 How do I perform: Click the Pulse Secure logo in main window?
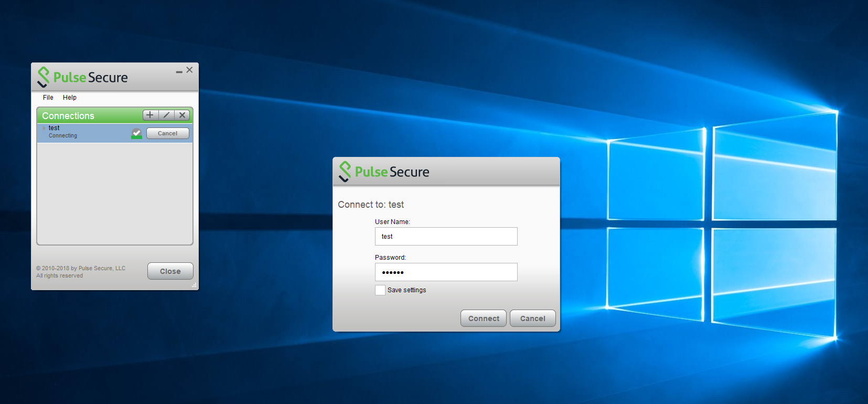coord(83,77)
